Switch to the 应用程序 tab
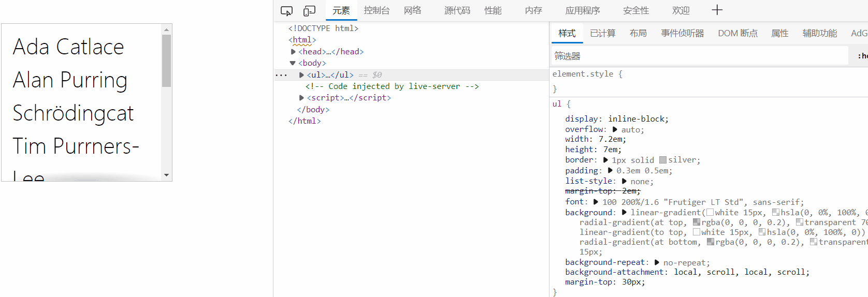This screenshot has height=297, width=868. click(583, 10)
